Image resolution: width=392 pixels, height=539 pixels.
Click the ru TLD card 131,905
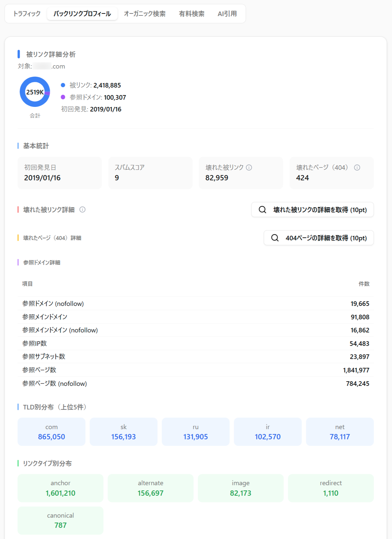pyautogui.click(x=196, y=432)
